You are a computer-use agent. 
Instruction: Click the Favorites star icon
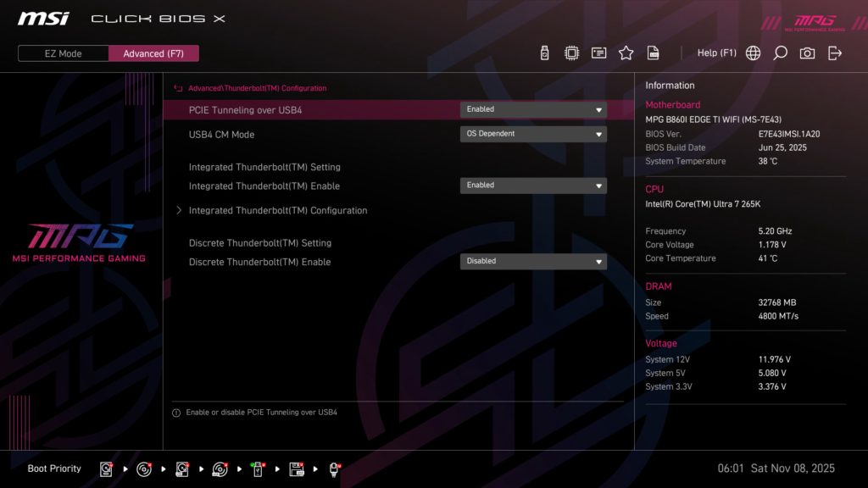point(626,52)
